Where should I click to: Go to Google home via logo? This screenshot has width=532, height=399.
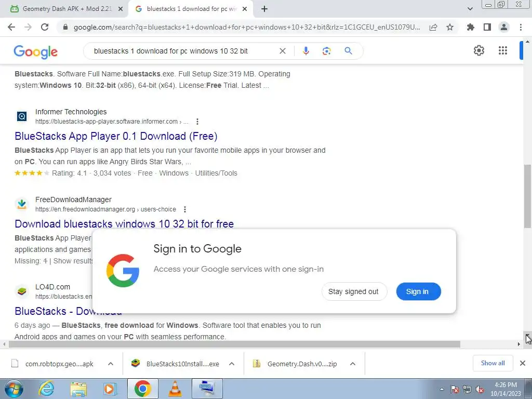pos(36,51)
